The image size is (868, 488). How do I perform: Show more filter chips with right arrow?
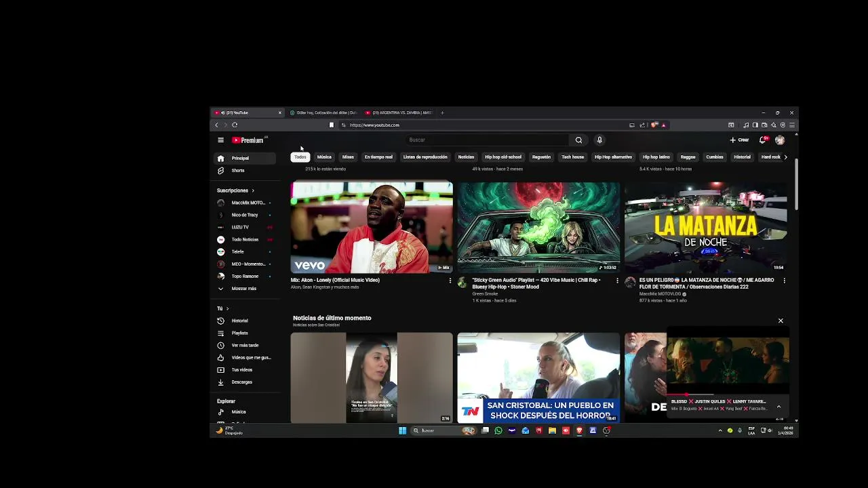point(785,157)
